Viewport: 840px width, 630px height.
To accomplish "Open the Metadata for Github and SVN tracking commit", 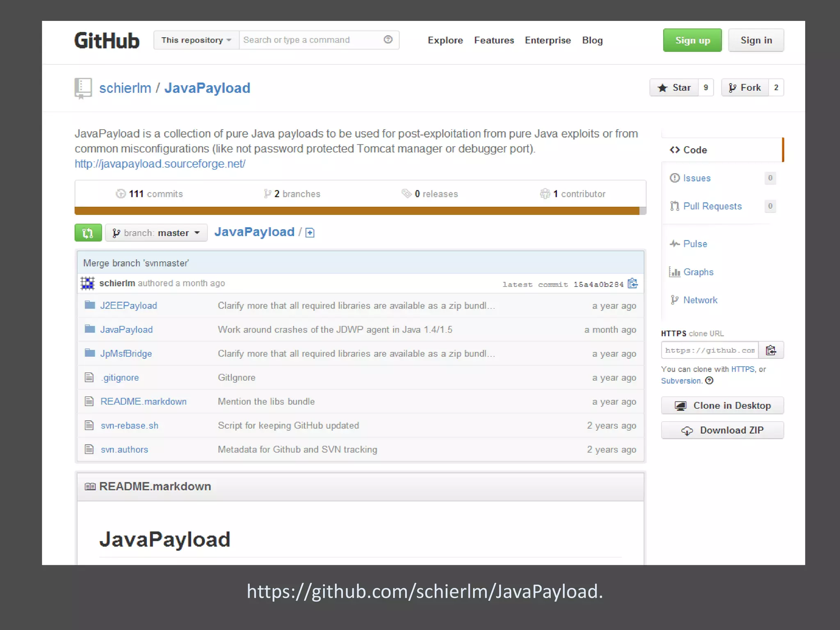I will point(297,450).
